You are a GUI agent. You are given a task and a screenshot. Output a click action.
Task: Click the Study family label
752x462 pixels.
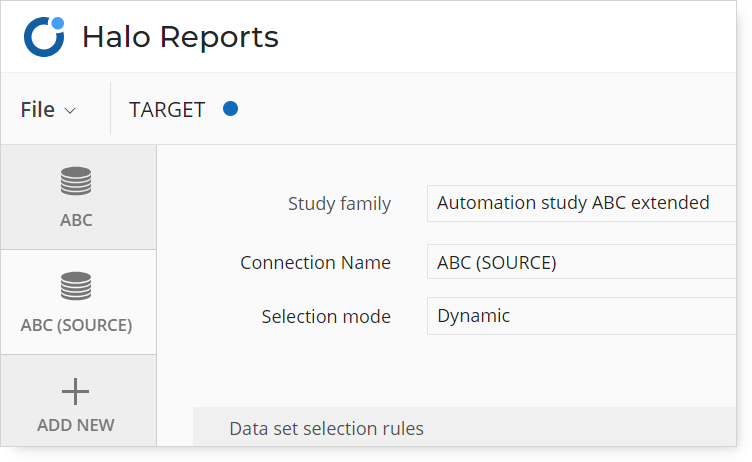click(x=340, y=204)
